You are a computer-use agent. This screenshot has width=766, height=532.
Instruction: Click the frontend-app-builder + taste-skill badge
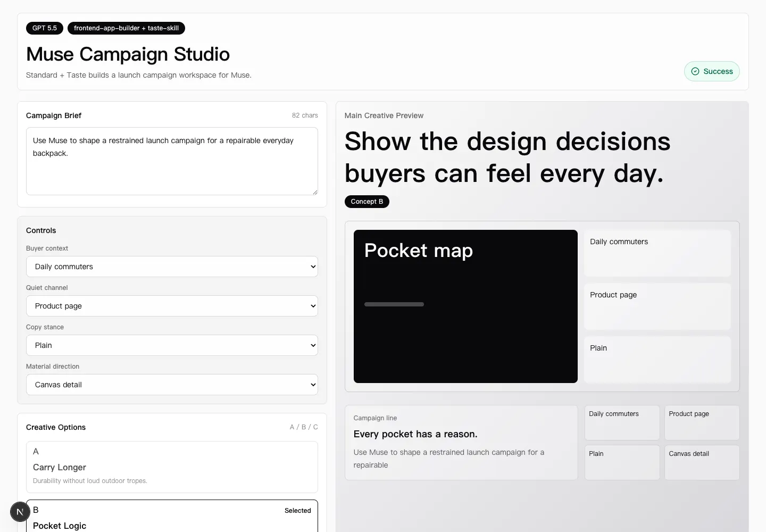[126, 28]
